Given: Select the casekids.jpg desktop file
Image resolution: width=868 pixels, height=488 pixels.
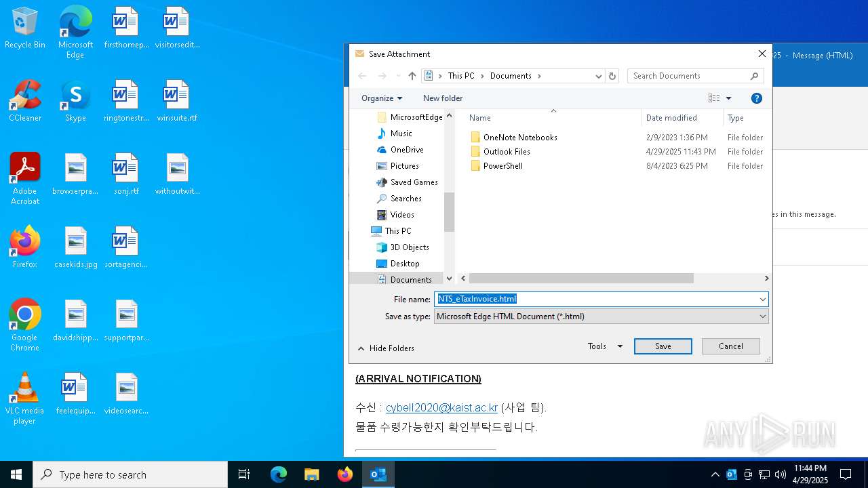Looking at the screenshot, I should [76, 247].
